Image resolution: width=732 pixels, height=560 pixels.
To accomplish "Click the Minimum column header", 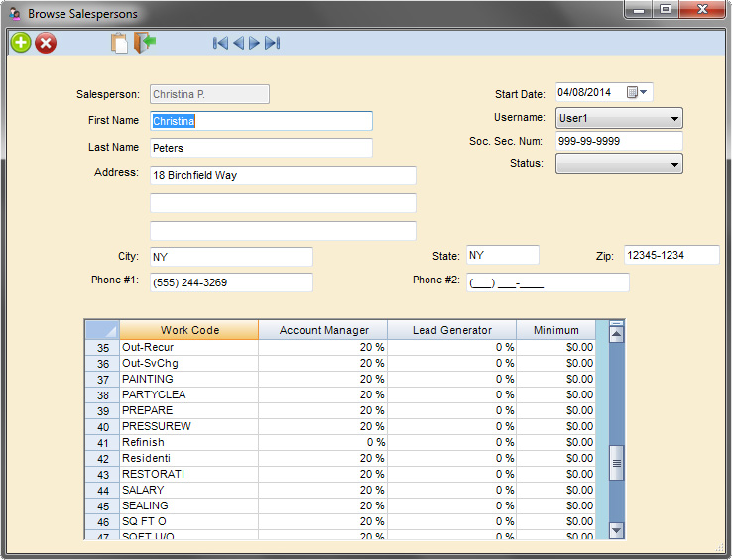I will click(x=556, y=330).
